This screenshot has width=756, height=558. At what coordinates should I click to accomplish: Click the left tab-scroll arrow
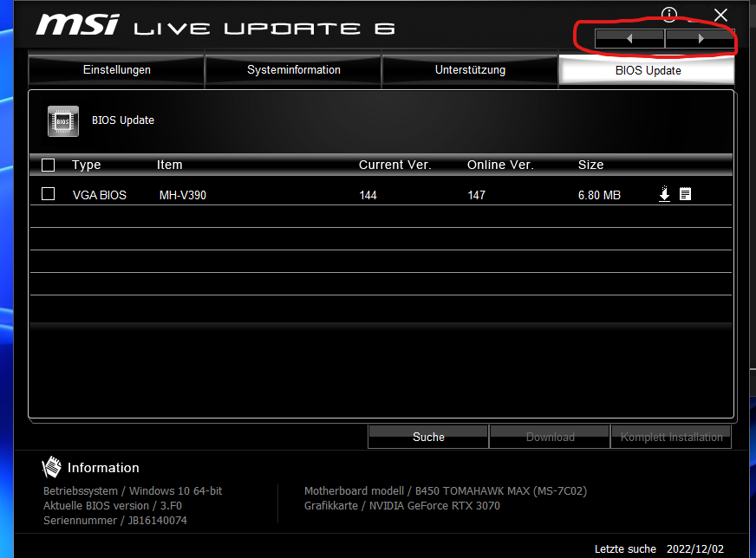(629, 38)
